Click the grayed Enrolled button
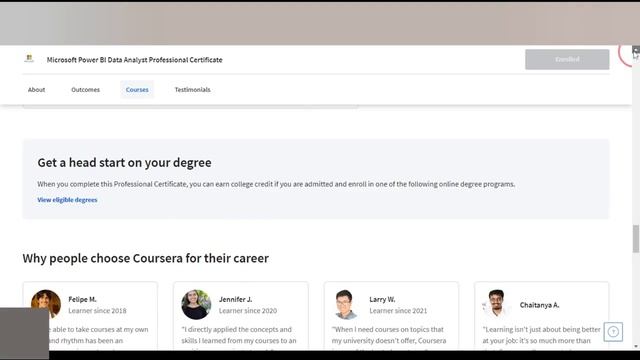640x360 pixels. (567, 60)
